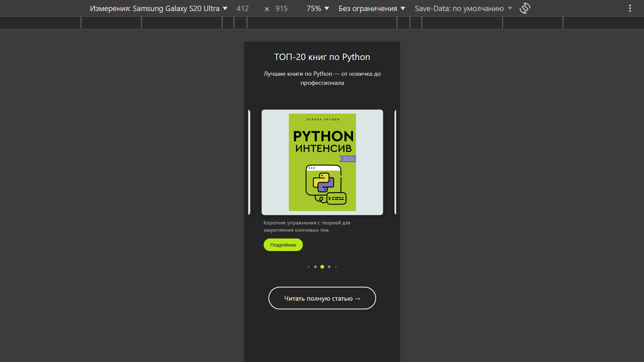Image resolution: width=644 pixels, height=362 pixels.
Task: Click the Python Интенсив book cover
Action: pos(322,162)
